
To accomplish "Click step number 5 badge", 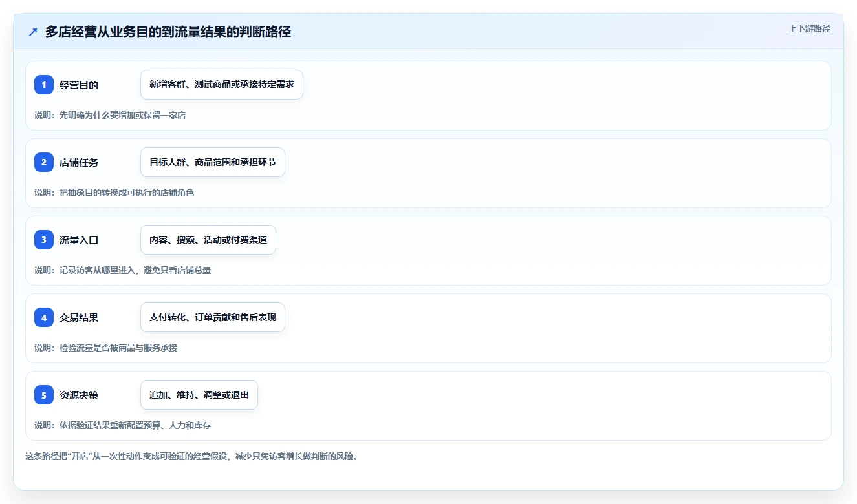I will 44,395.
